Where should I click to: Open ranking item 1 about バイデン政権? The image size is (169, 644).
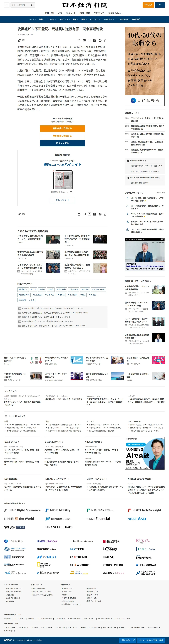point(148,199)
